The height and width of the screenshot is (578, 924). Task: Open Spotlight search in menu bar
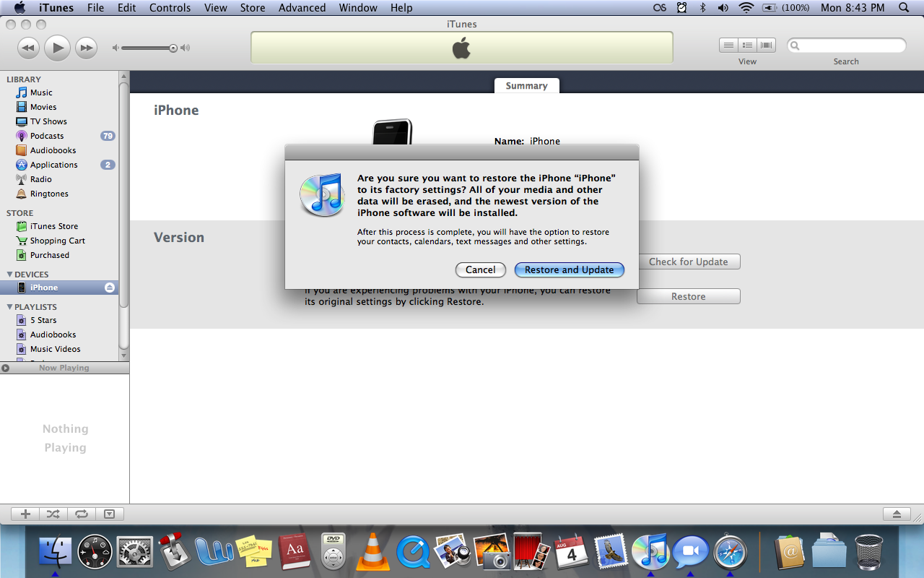click(904, 8)
